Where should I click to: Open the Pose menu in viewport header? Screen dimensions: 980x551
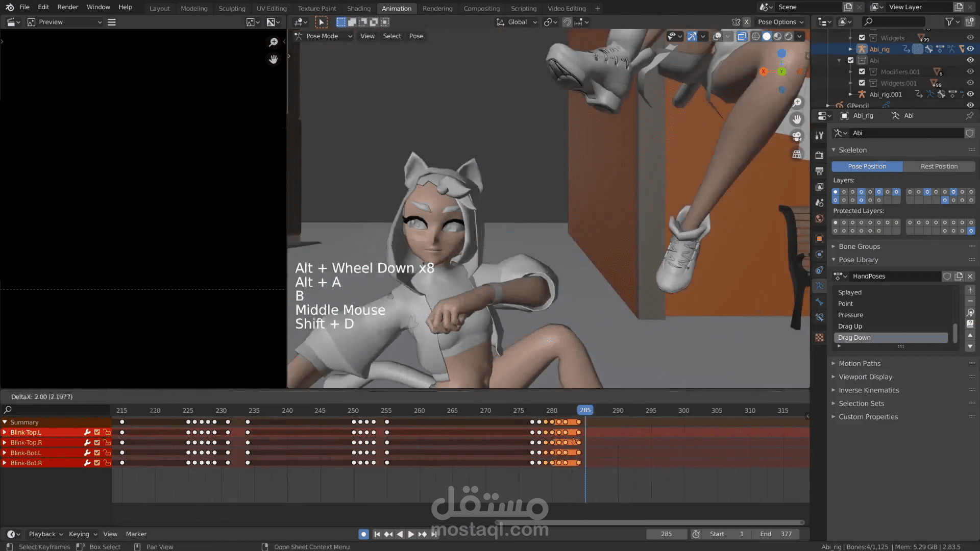point(416,36)
